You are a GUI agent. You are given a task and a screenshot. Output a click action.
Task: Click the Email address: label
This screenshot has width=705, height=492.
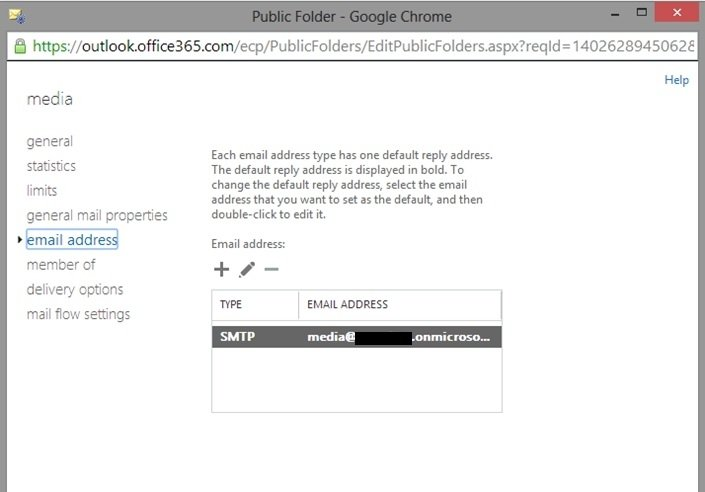(x=248, y=244)
